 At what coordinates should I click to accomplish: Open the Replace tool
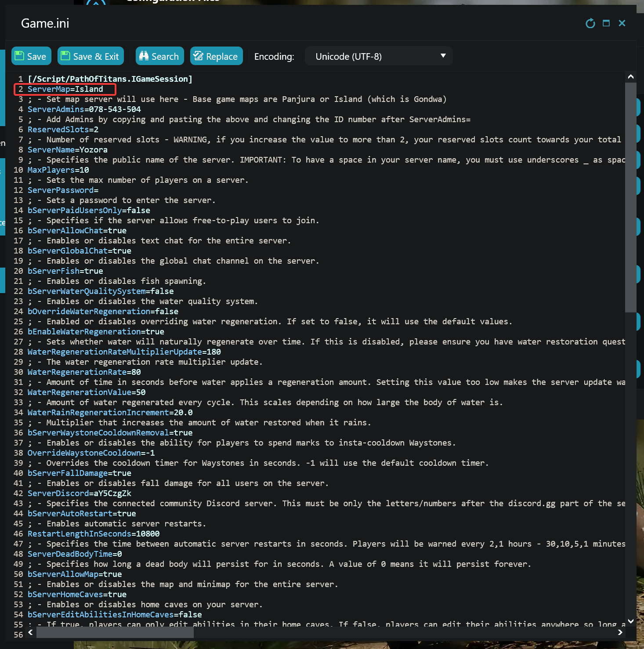click(x=216, y=56)
